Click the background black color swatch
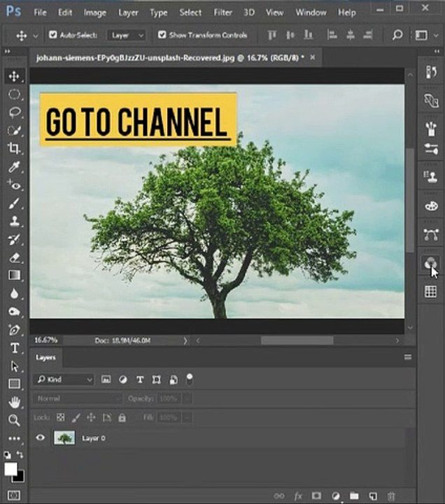Viewport: 445px width, 504px height. pyautogui.click(x=20, y=477)
